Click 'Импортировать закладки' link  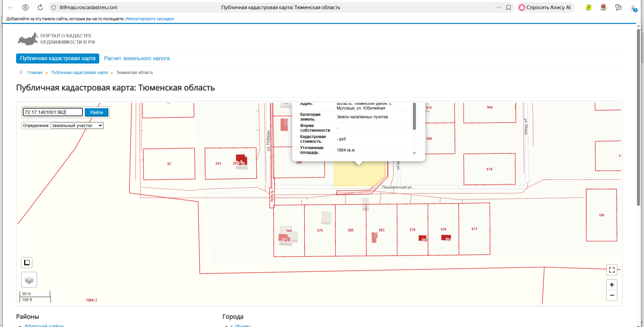click(x=150, y=19)
